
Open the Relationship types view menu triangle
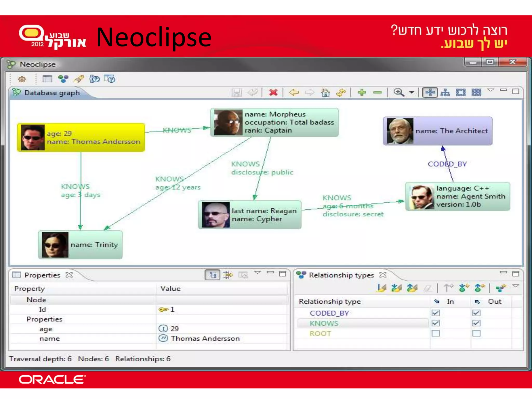click(x=516, y=286)
